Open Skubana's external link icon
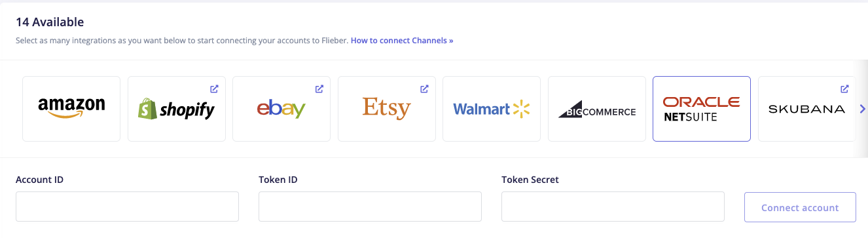 tap(844, 89)
